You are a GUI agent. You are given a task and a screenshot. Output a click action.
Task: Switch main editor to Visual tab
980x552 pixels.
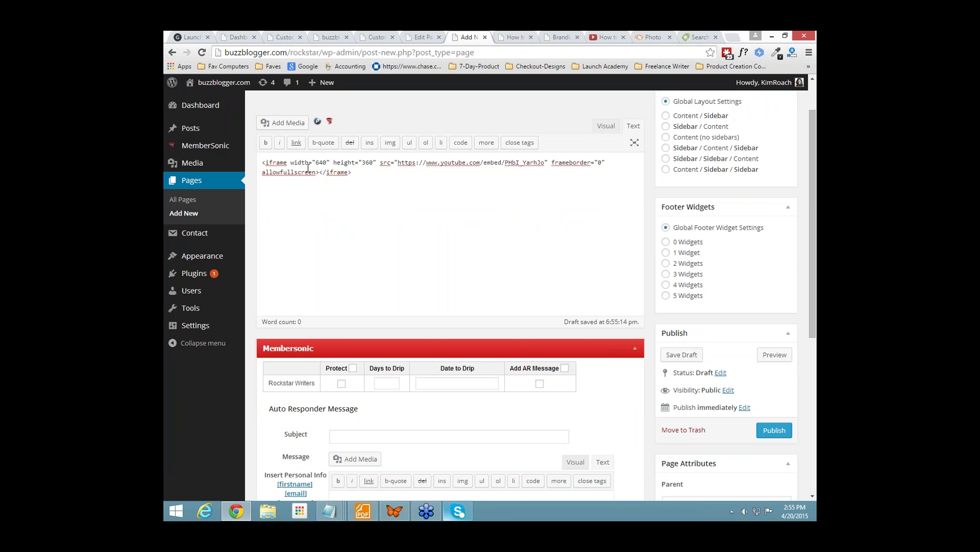point(605,126)
